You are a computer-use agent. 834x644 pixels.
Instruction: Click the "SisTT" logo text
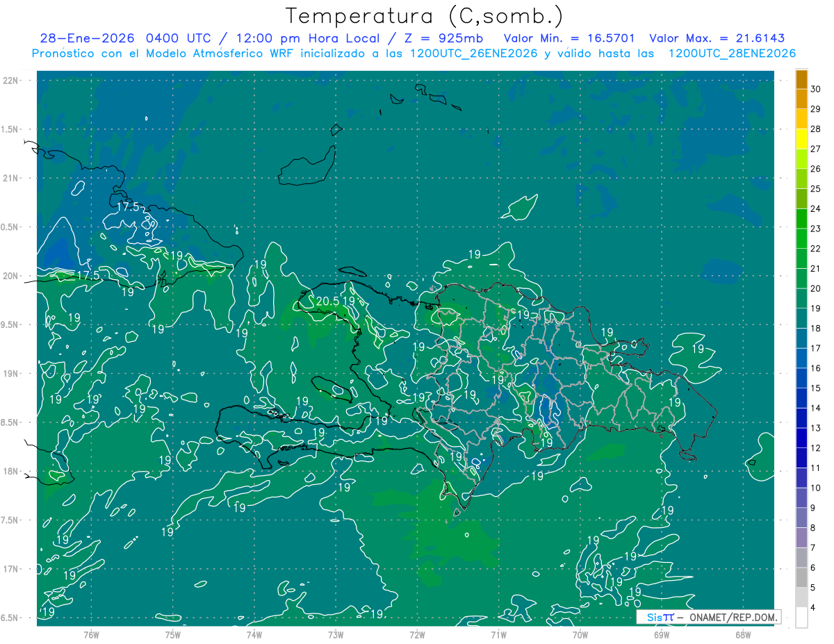point(660,617)
